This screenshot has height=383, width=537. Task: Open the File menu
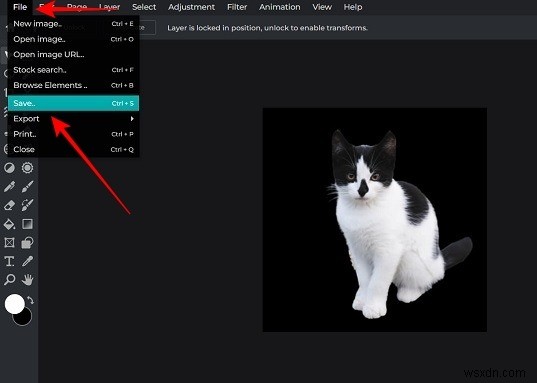tap(20, 7)
